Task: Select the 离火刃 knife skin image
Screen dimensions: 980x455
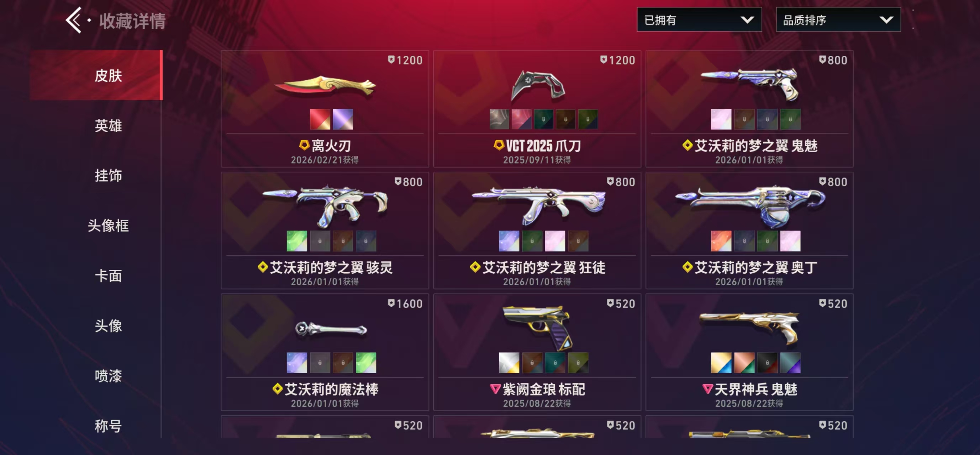Action: (325, 86)
